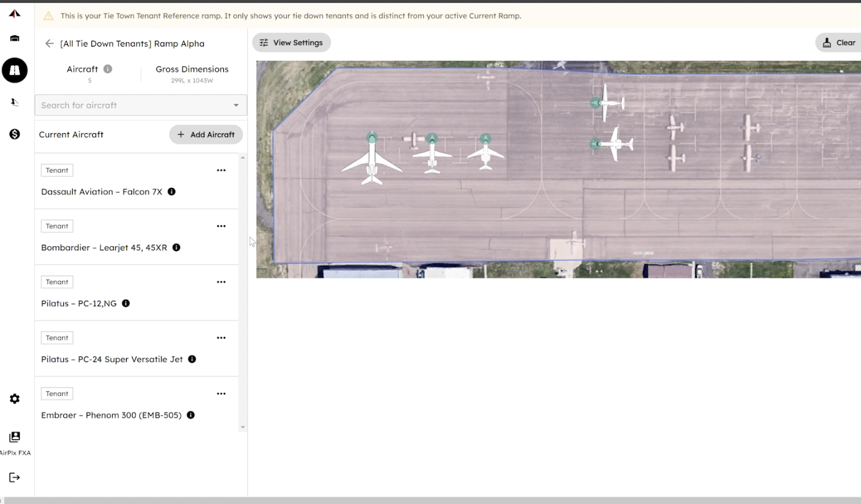Open options menu for Dassault Falcon 7X
Viewport: 861px width, 504px height.
pyautogui.click(x=222, y=170)
